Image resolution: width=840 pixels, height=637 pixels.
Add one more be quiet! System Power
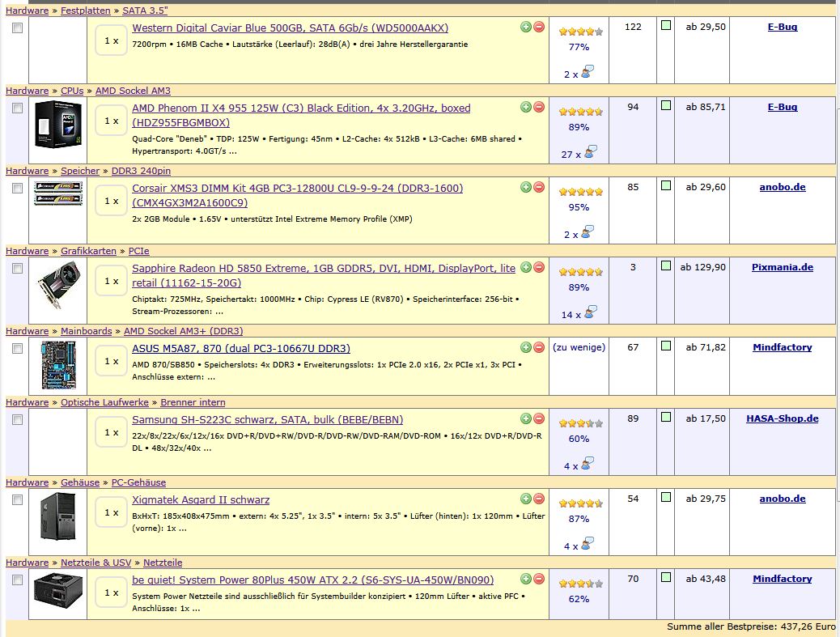pos(526,579)
